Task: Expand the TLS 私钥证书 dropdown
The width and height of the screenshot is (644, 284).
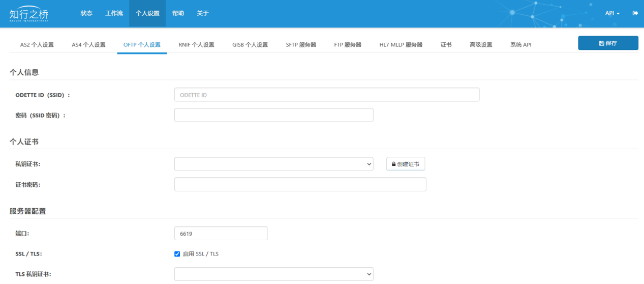Action: coord(273,274)
